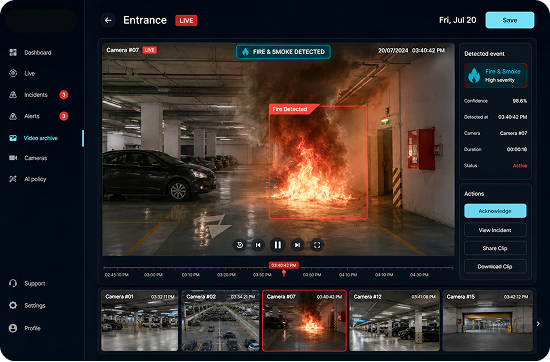
Task: Click the Acknowledge button
Action: click(495, 211)
